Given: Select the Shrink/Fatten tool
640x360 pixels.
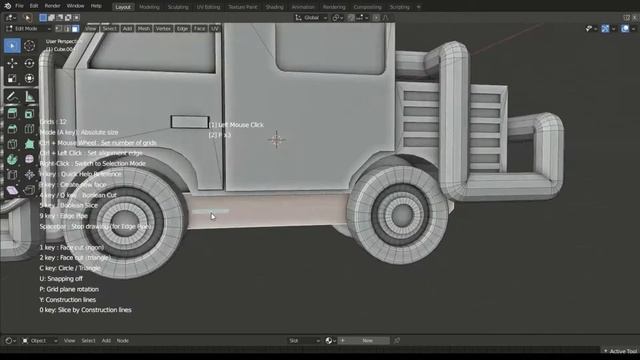Looking at the screenshot, I should pyautogui.click(x=29, y=175).
